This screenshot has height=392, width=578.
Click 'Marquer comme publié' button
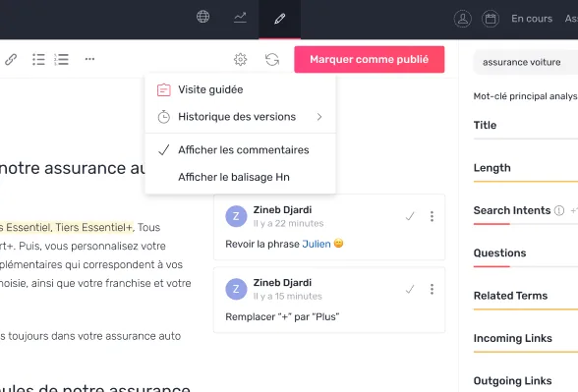370,59
